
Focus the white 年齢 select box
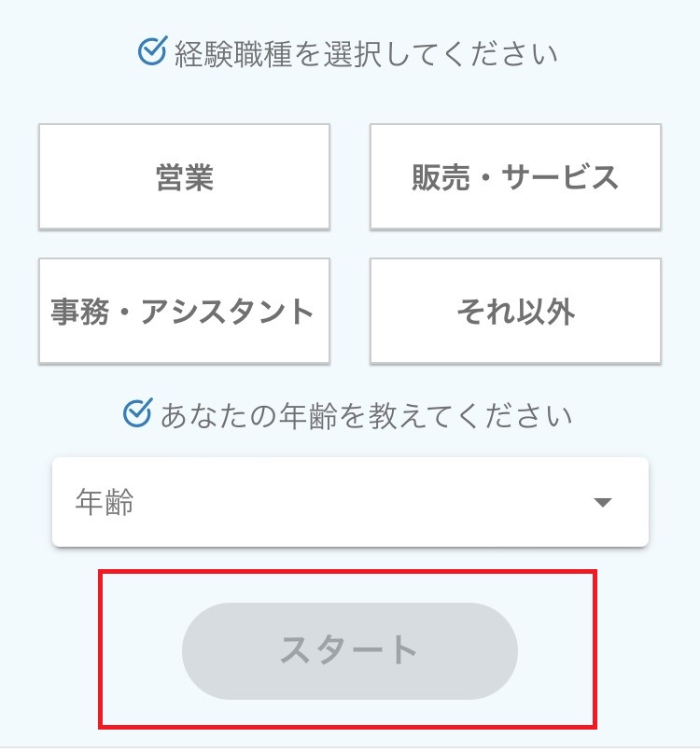350,502
